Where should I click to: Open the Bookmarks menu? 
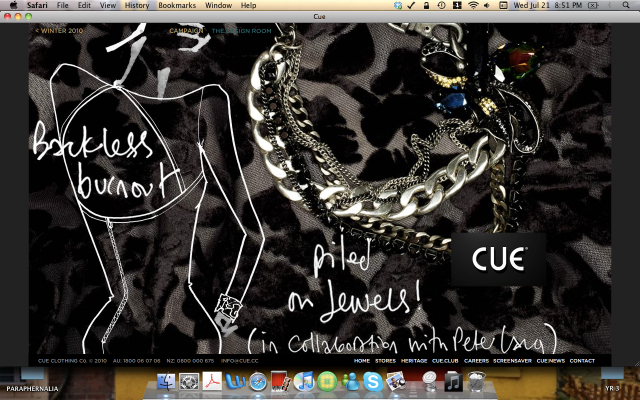click(177, 5)
